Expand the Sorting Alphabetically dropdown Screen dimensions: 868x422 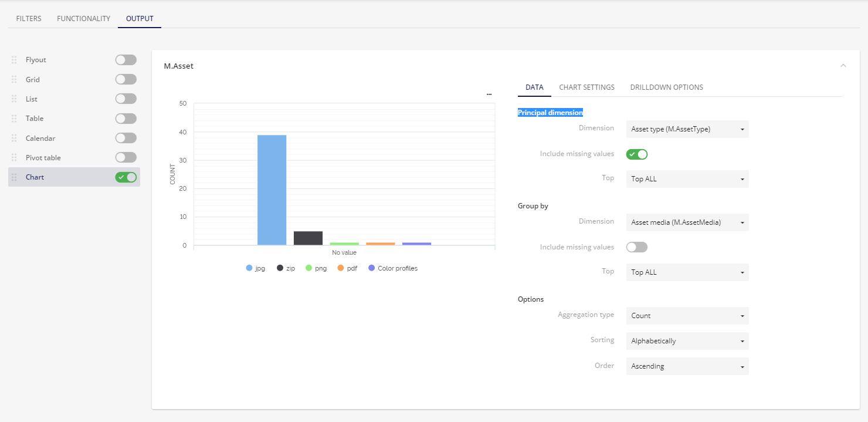tap(687, 341)
